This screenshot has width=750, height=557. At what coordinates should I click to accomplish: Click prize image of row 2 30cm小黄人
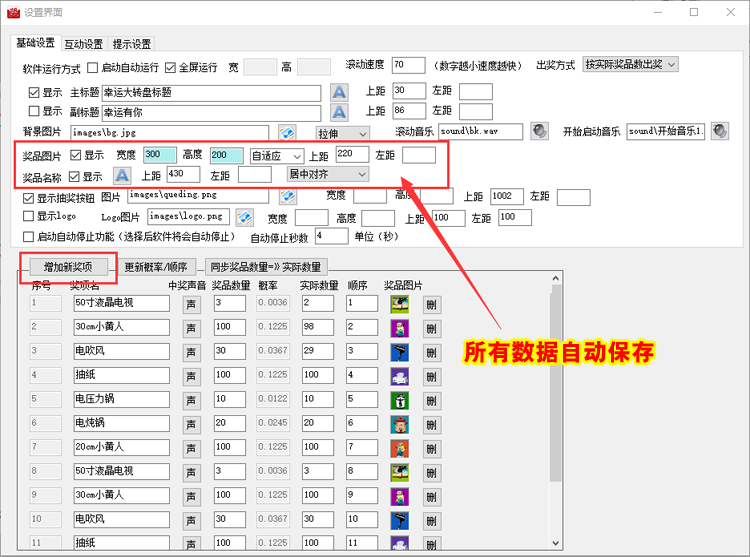point(400,328)
